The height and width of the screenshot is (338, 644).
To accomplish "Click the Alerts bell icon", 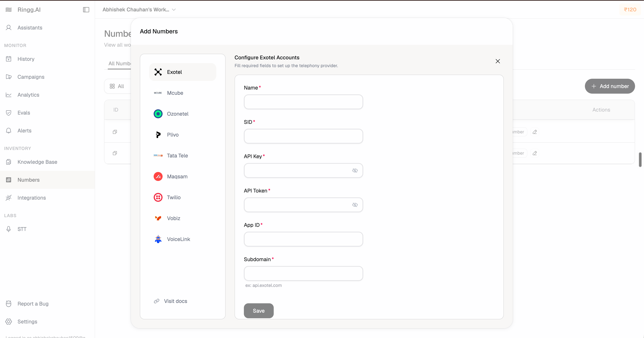I will [x=9, y=130].
